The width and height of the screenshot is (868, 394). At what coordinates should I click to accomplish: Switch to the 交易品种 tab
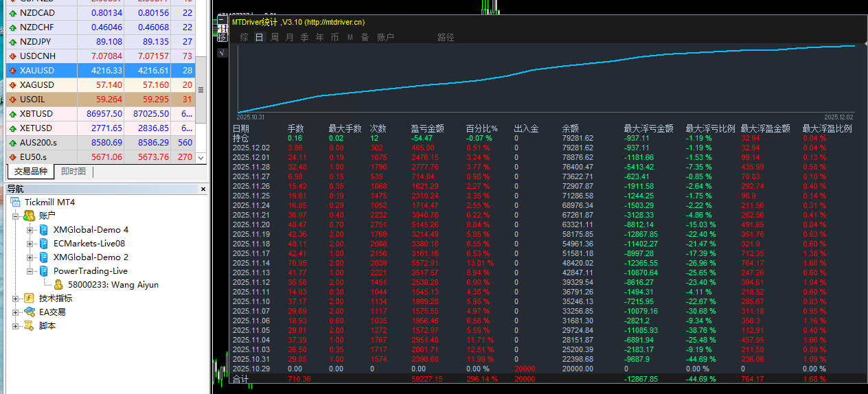[31, 172]
